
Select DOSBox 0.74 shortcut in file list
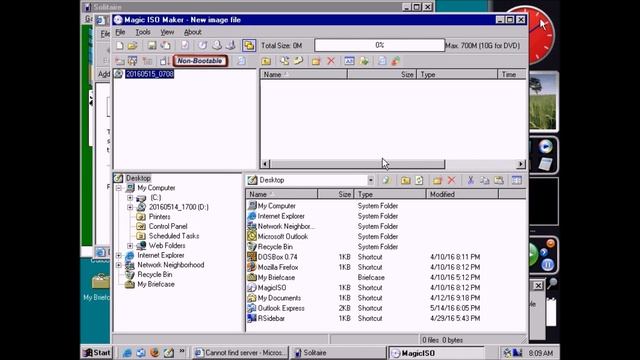pyautogui.click(x=278, y=257)
